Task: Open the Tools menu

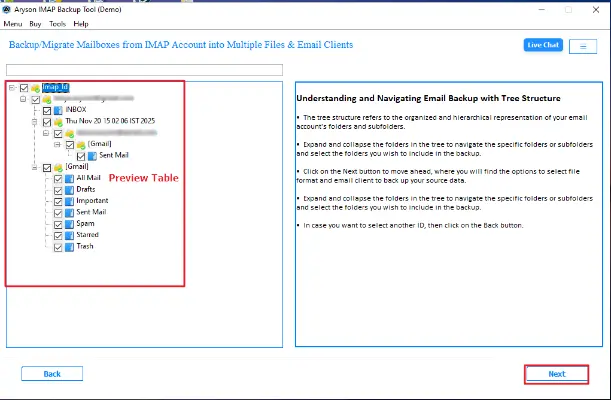Action: click(x=57, y=24)
